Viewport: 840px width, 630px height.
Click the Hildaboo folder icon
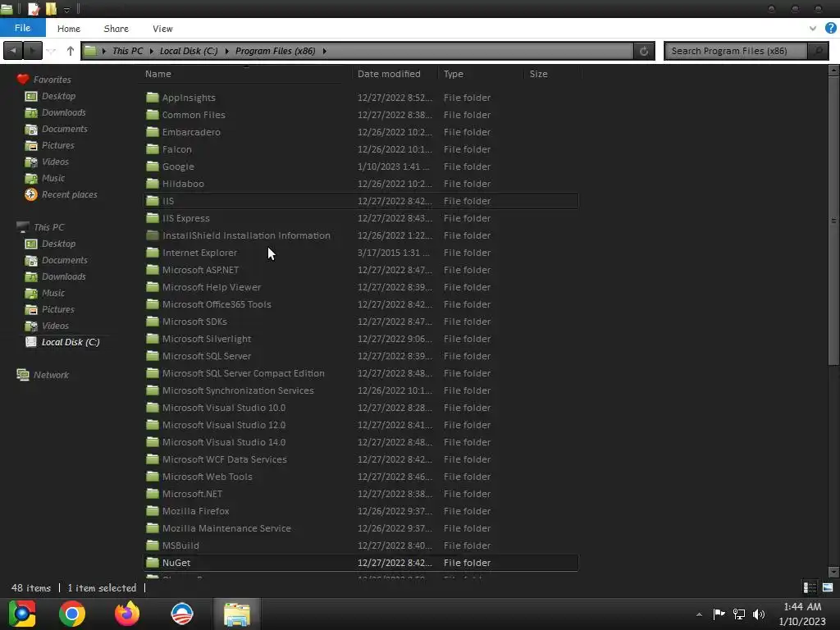pos(153,183)
